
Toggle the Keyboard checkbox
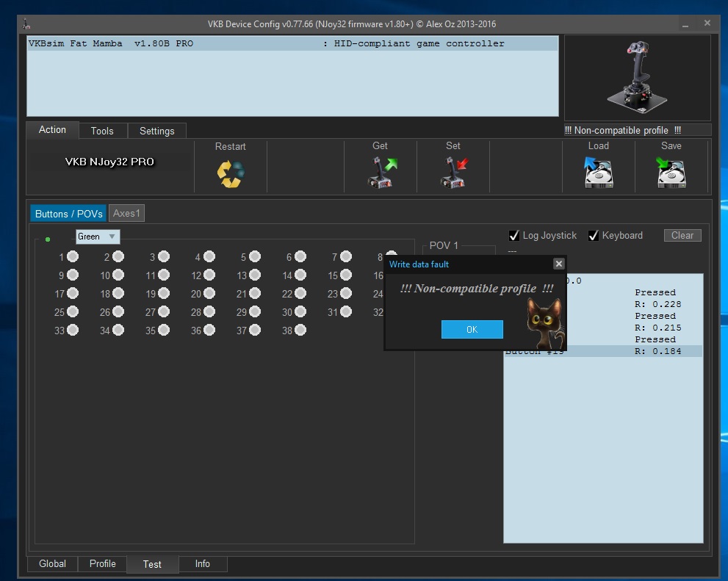click(594, 236)
